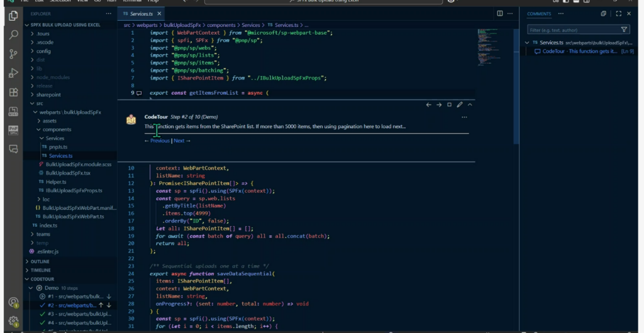Viewport: 644px width, 333px height.
Task: Open Comments panel more actions ellipsis
Action: (560, 14)
